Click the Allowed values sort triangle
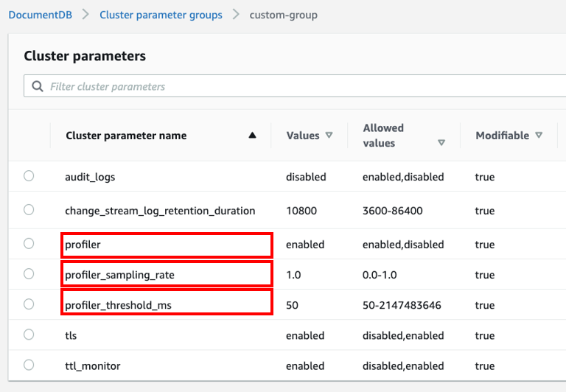Image resolution: width=566 pixels, height=392 pixels. pyautogui.click(x=441, y=143)
